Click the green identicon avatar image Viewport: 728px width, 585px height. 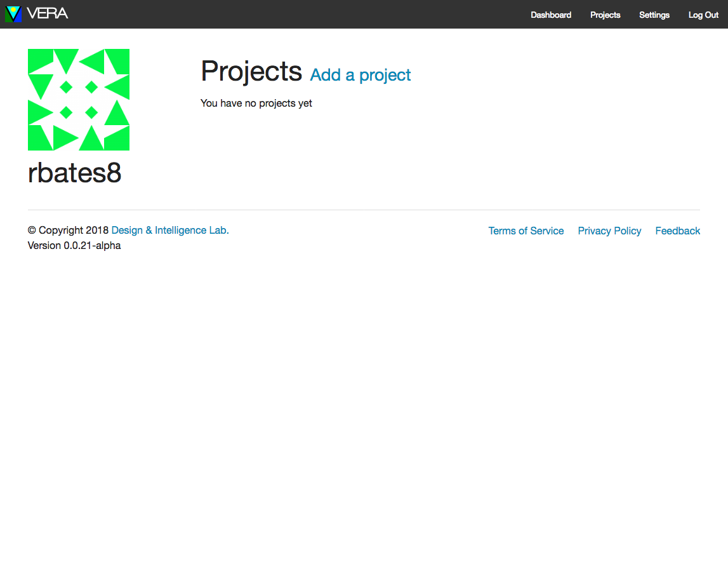click(x=79, y=100)
